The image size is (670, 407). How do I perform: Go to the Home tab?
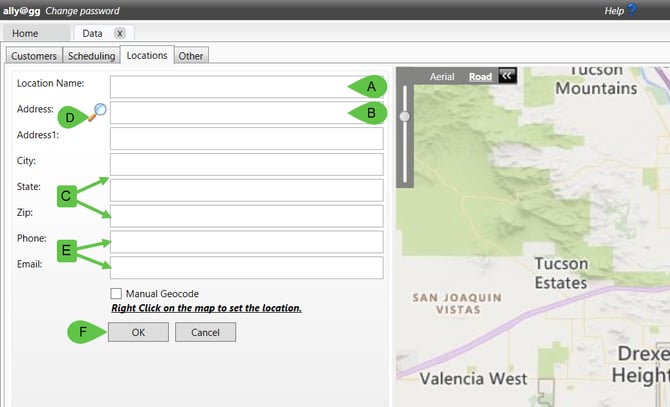click(25, 33)
